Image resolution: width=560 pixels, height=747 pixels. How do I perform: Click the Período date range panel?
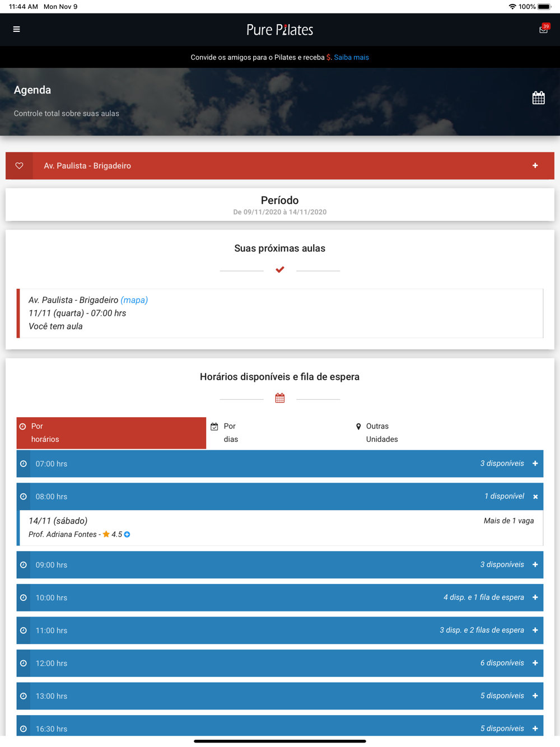[x=280, y=205]
